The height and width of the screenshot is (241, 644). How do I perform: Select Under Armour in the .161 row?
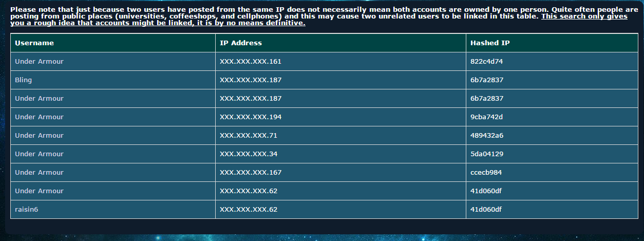(39, 62)
